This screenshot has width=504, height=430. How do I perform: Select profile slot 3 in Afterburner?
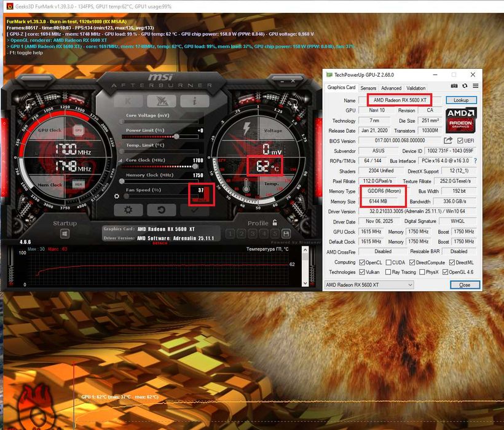[x=253, y=233]
